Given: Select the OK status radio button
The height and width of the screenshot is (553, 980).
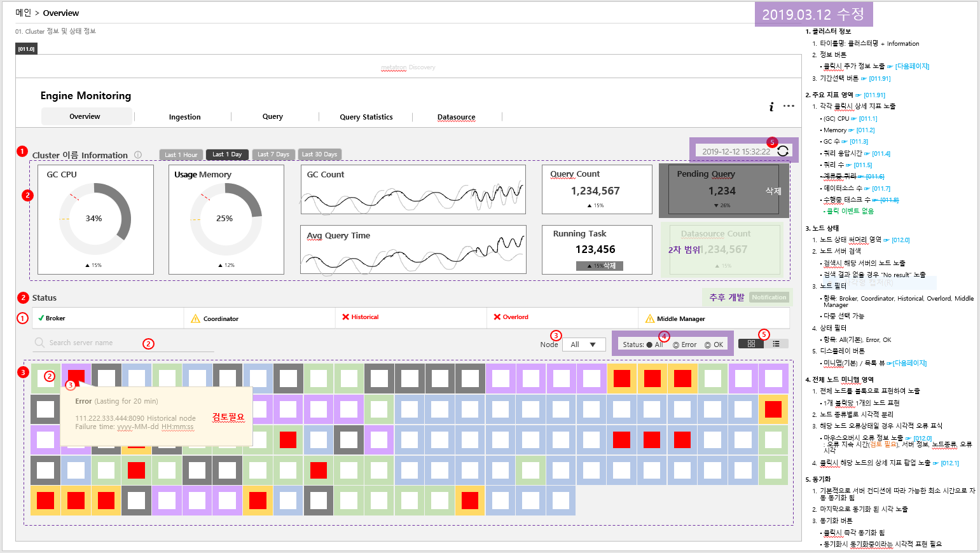Looking at the screenshot, I should point(707,344).
